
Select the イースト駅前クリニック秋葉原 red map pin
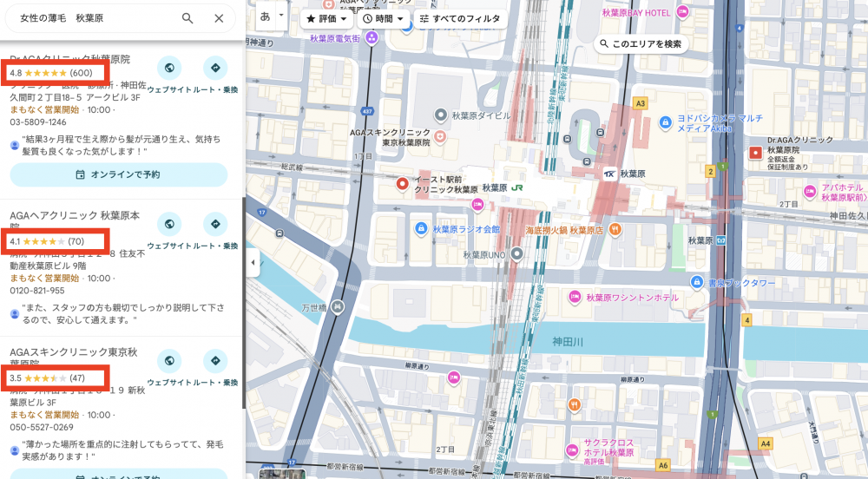(x=402, y=183)
